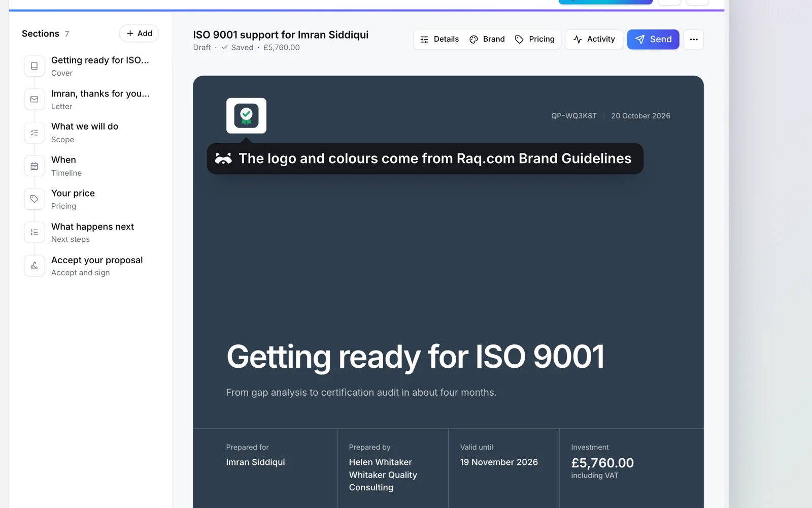812x508 pixels.
Task: Click the Timeline calendar icon
Action: [x=34, y=166]
